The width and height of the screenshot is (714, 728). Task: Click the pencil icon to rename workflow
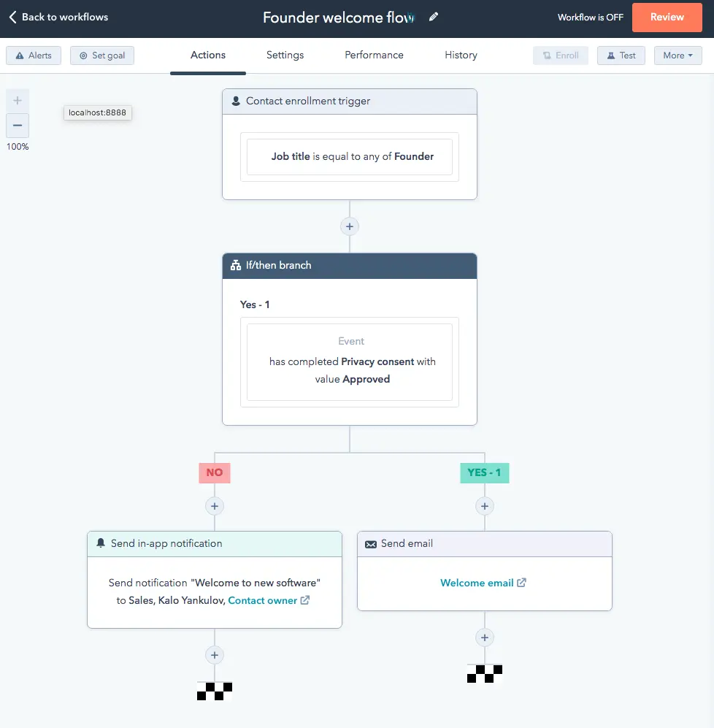(434, 18)
